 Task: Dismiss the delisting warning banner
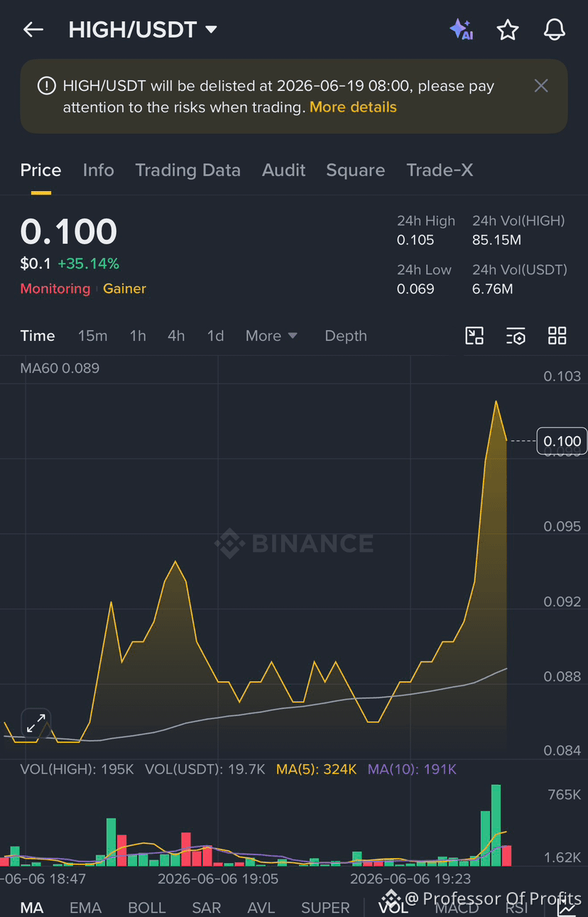[541, 86]
